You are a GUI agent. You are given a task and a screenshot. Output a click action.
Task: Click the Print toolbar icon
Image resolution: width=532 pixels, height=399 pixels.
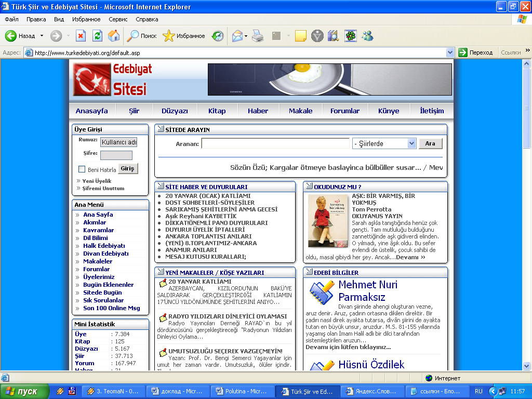click(258, 36)
